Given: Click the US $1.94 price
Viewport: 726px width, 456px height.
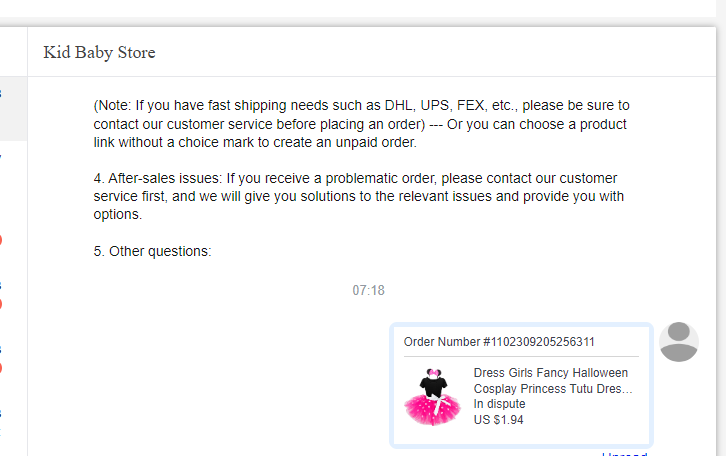Looking at the screenshot, I should tap(498, 420).
